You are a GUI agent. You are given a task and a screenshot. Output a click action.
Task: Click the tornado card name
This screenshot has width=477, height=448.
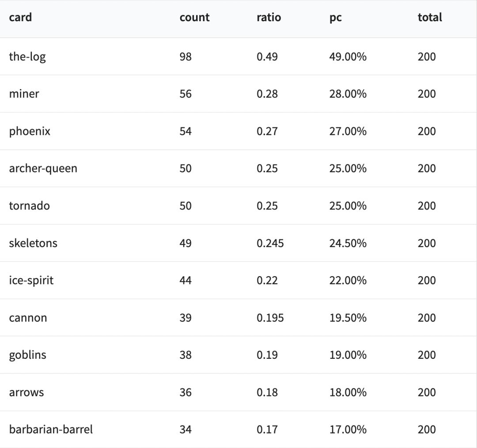(29, 205)
